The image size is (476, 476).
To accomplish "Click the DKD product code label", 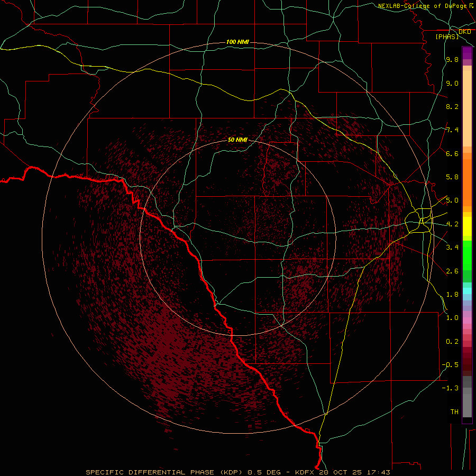I will coord(464,32).
